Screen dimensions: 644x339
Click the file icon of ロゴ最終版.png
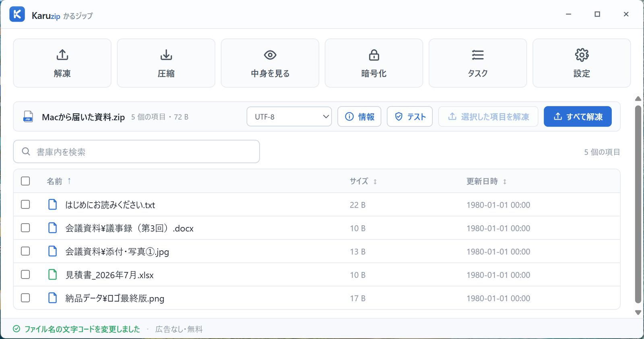pos(53,298)
